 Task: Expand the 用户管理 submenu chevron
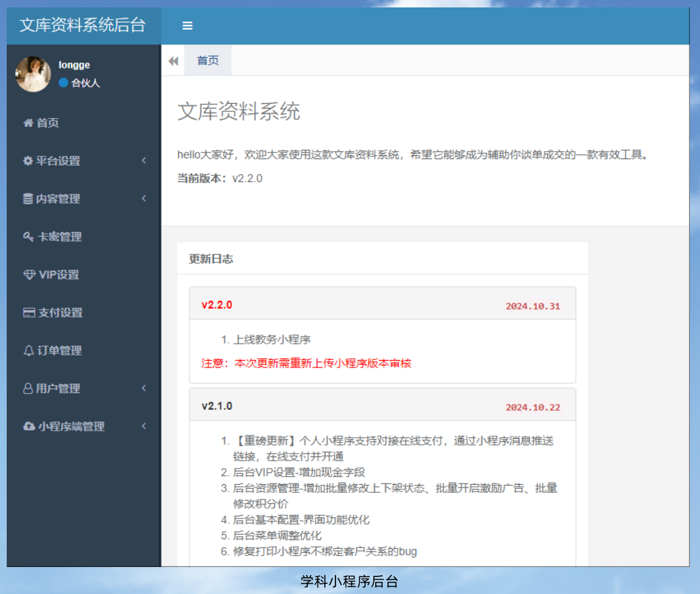coord(144,388)
